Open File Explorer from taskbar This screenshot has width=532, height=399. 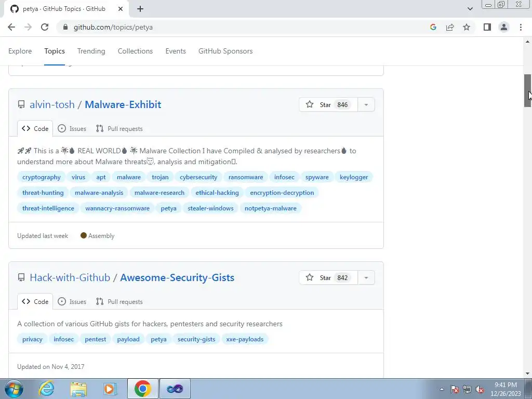pyautogui.click(x=78, y=389)
